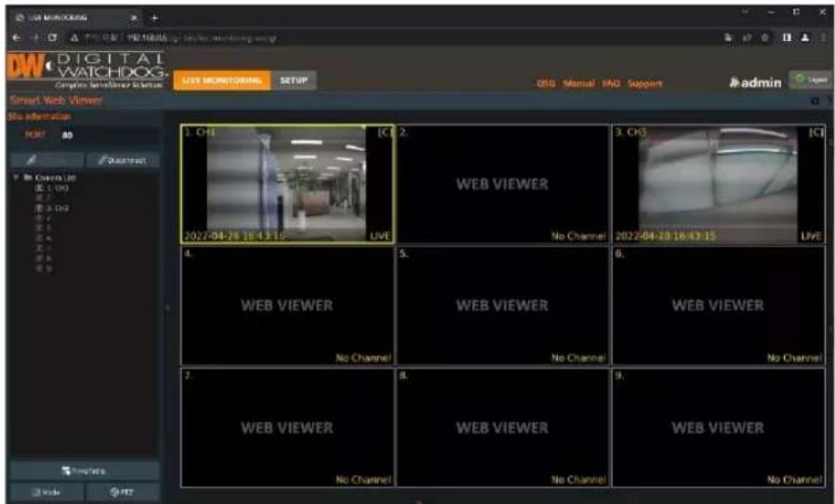Click the not-secure warning icon in address bar
Image resolution: width=835 pixels, height=504 pixels.
(x=75, y=38)
